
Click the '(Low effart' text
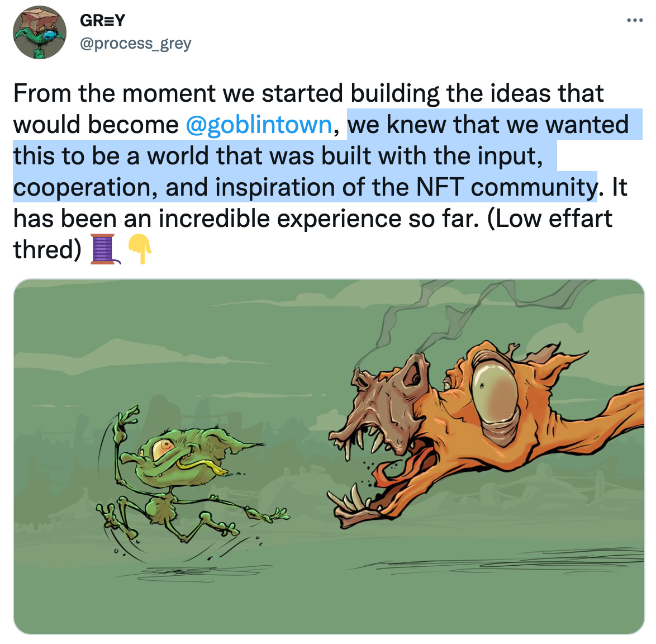(x=550, y=218)
